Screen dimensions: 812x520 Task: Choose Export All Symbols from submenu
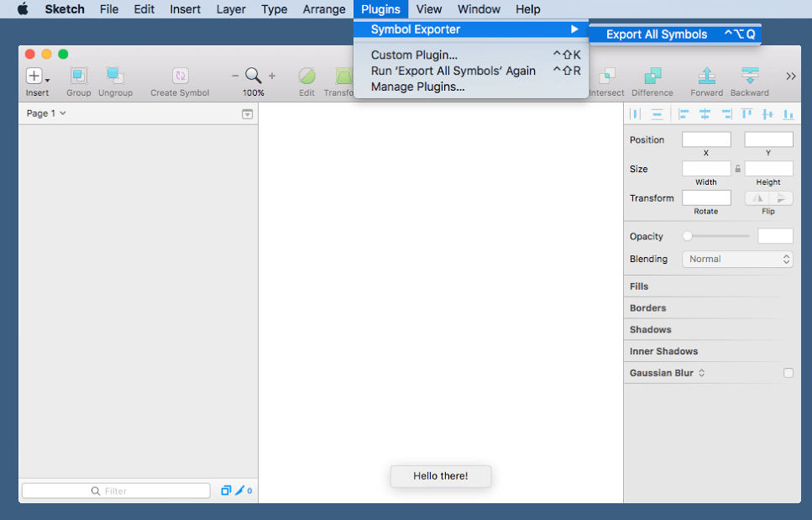pos(657,34)
